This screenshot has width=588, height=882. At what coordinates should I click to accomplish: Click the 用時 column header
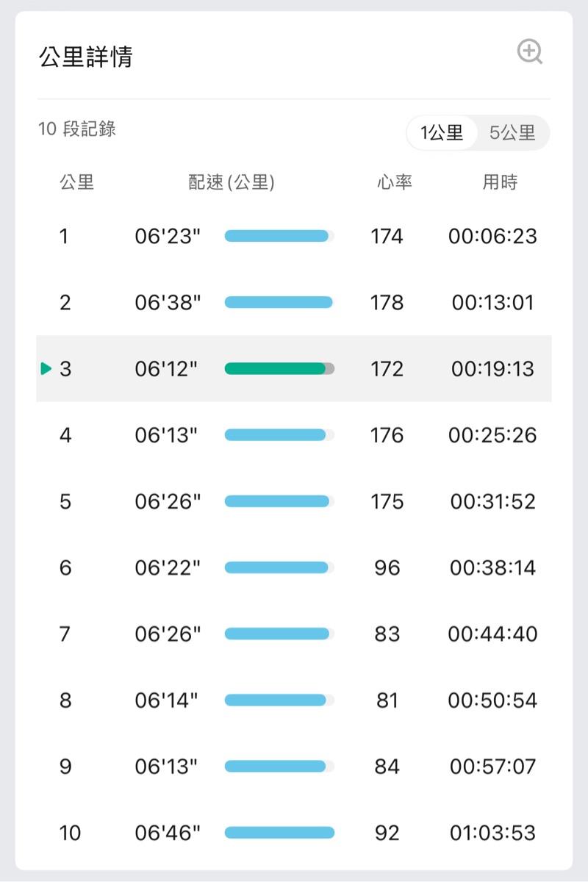click(500, 182)
